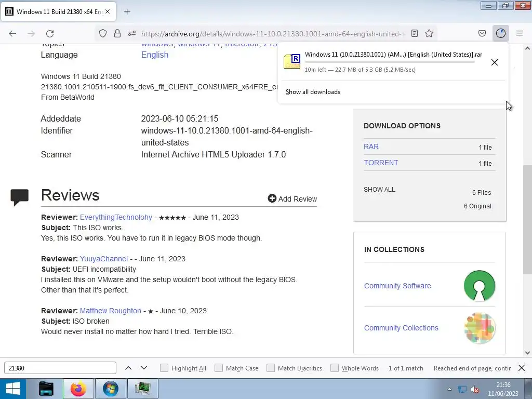Enable the Highlight All checkbox
Screen dimensions: 532x399
pyautogui.click(x=164, y=368)
